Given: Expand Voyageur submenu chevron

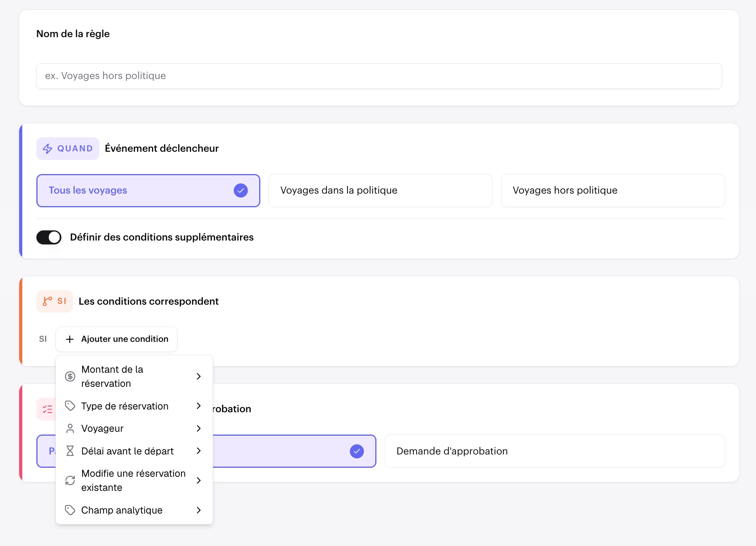Looking at the screenshot, I should [199, 429].
